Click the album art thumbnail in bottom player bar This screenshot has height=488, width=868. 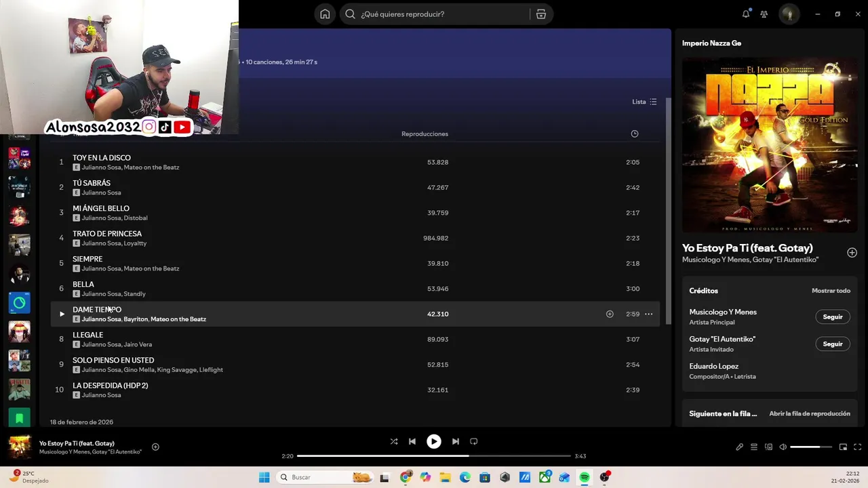[x=20, y=447]
